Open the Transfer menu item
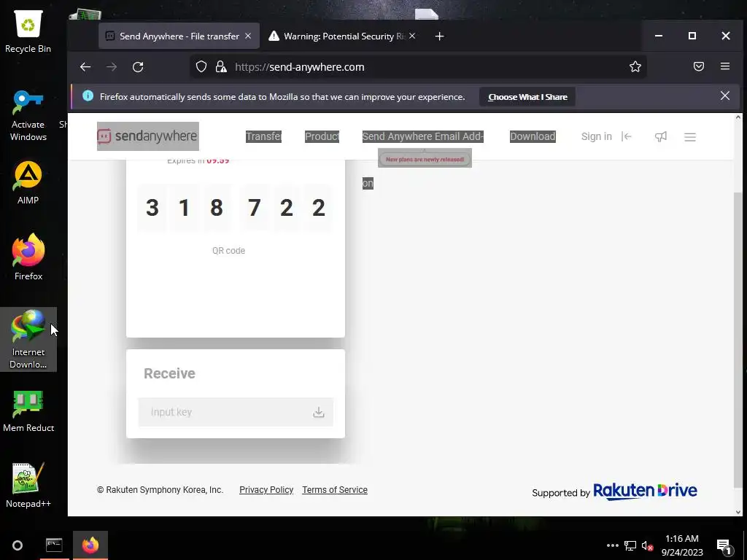Screen dimensions: 747x560 tap(263, 136)
